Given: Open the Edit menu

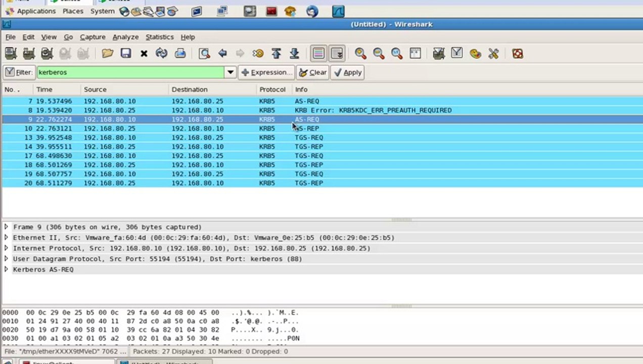Looking at the screenshot, I should 28,37.
